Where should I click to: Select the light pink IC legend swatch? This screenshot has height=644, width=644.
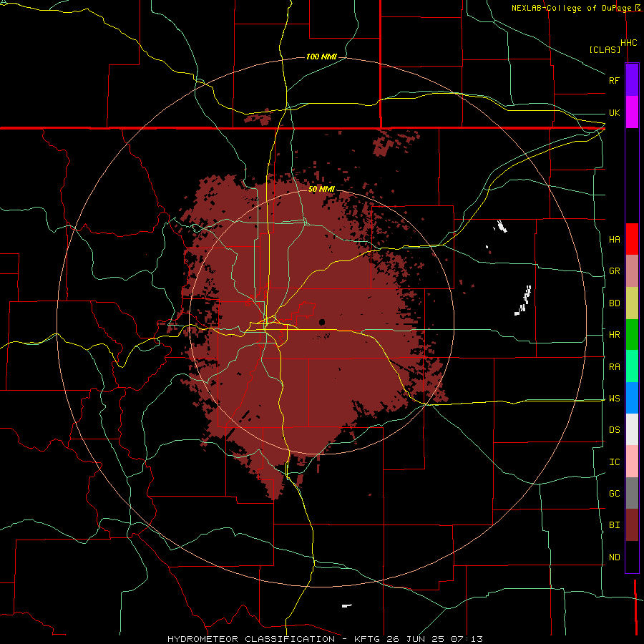tap(632, 462)
